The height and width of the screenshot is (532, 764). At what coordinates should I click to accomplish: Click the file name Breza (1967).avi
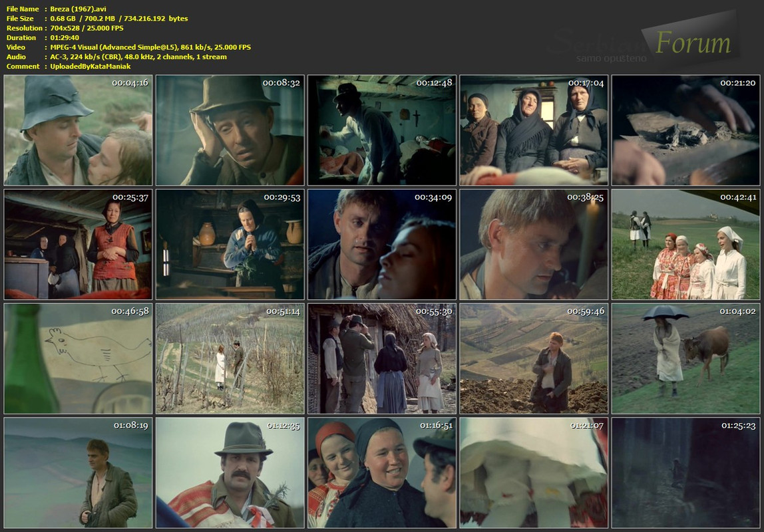pos(78,9)
